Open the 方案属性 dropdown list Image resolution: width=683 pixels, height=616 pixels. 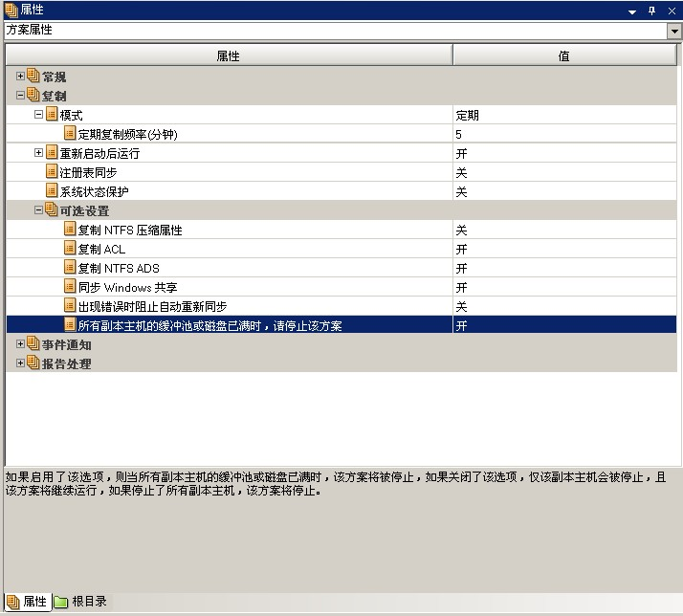[674, 31]
